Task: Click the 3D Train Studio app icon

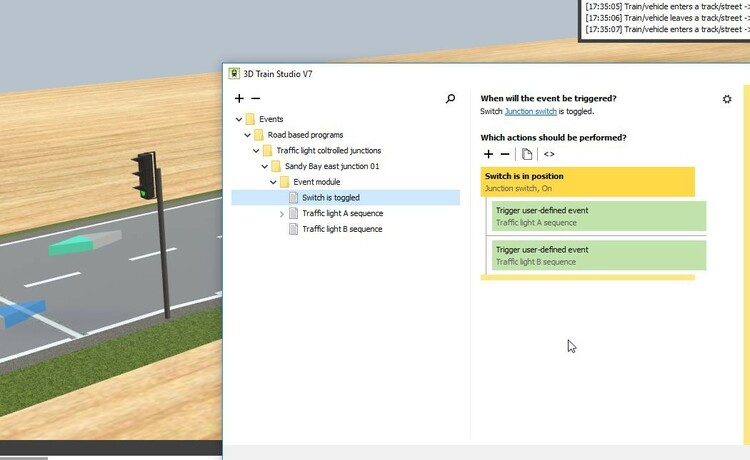Action: 234,74
